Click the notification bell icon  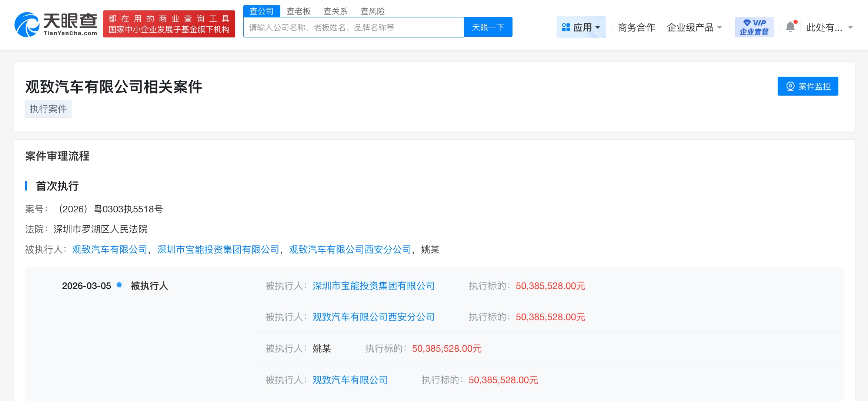pos(790,27)
